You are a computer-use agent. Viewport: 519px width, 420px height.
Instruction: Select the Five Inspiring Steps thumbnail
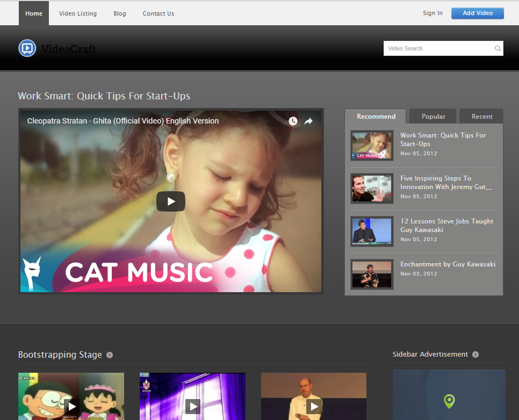[x=372, y=189]
